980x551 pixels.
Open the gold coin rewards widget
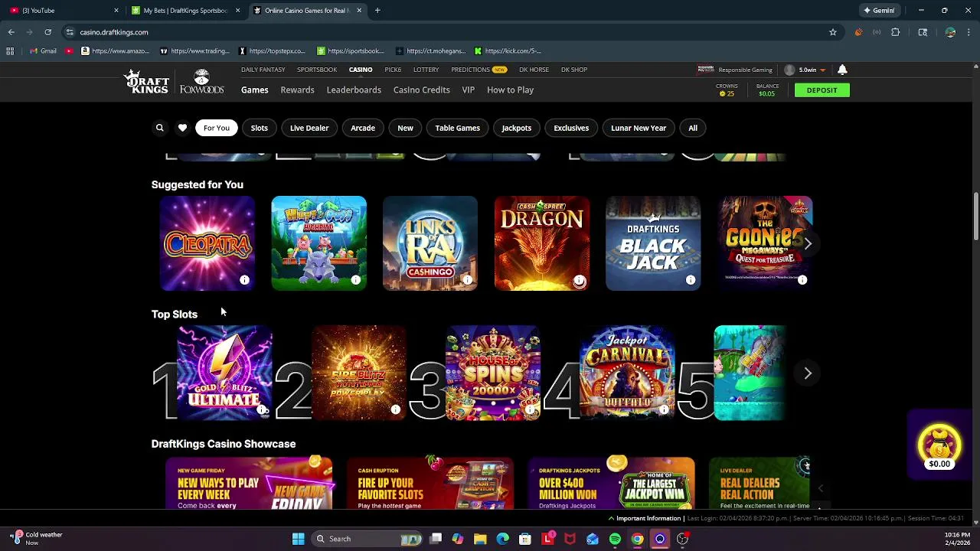[939, 445]
